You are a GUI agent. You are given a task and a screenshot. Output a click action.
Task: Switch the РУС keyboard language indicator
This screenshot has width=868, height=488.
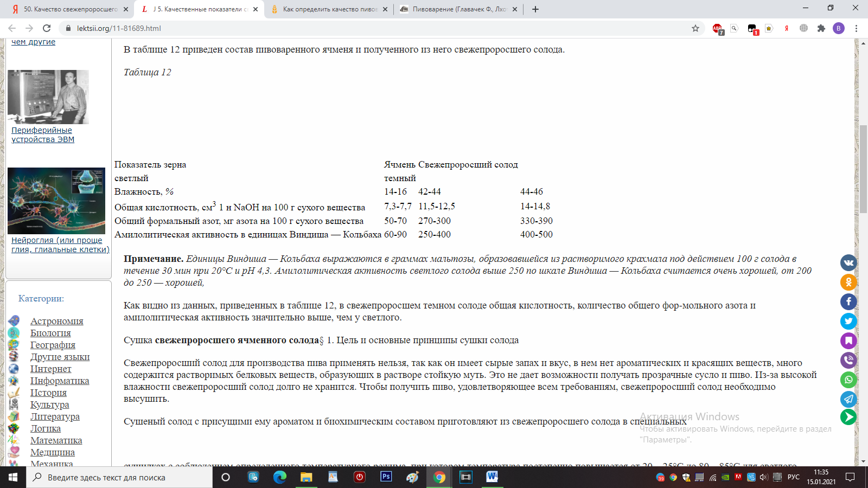pyautogui.click(x=794, y=477)
